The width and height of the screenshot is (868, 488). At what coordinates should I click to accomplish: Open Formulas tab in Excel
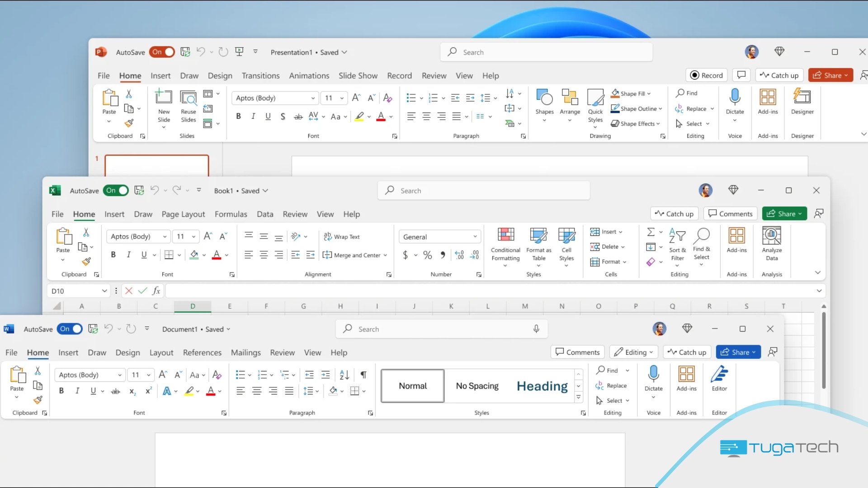[231, 214]
